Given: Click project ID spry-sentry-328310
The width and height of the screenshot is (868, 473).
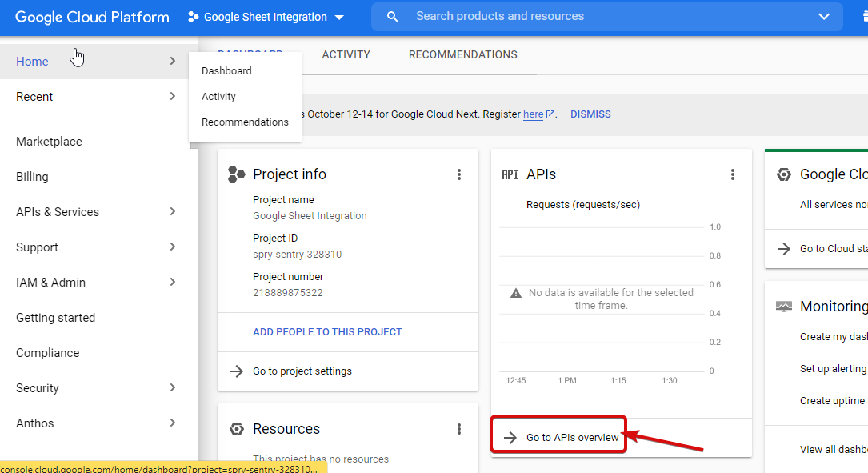Looking at the screenshot, I should tap(298, 255).
